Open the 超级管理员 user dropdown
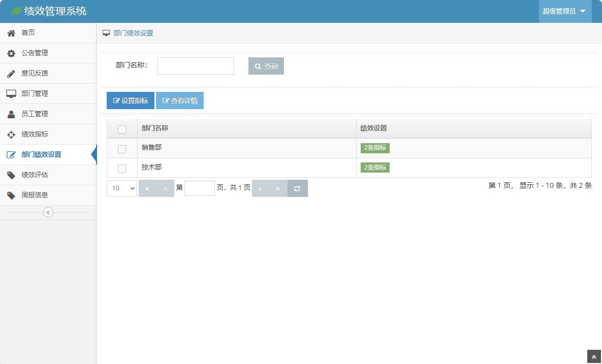 click(564, 11)
